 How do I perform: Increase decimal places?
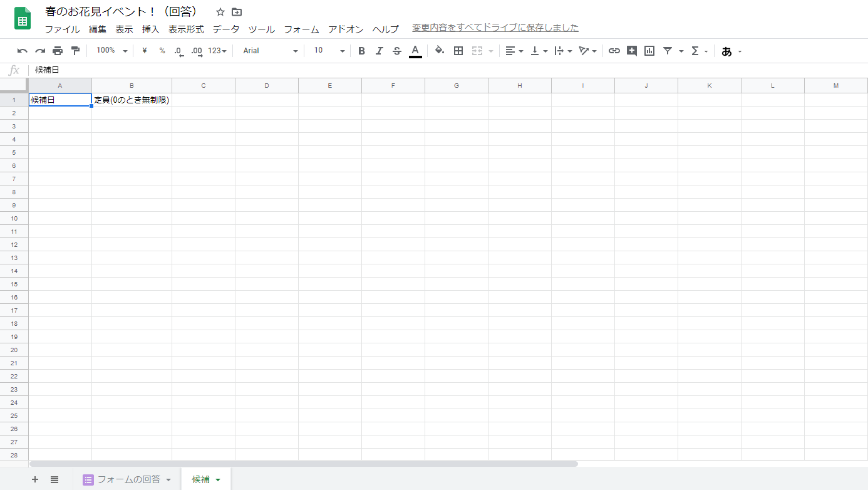[x=197, y=51]
